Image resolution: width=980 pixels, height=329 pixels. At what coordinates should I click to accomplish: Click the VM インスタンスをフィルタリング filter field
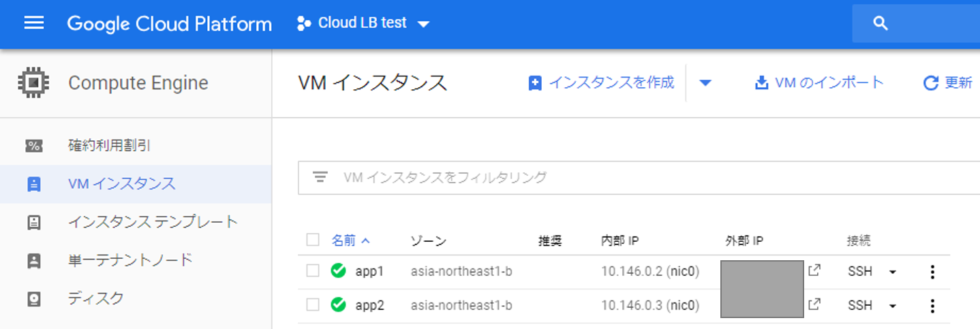pos(613,177)
